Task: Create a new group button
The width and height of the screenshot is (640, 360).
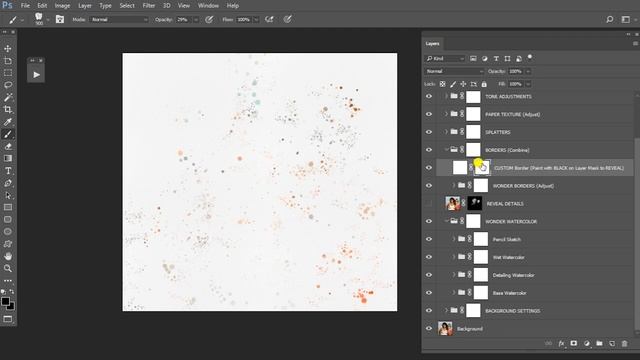Action: point(599,344)
